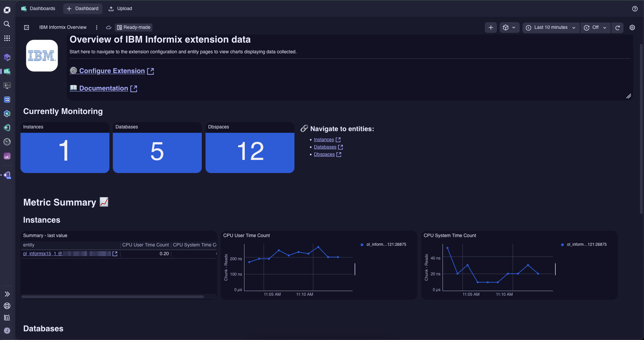The height and width of the screenshot is (340, 644).
Task: Open the three-dot menu beside IBM Informix Overview
Action: 97,27
